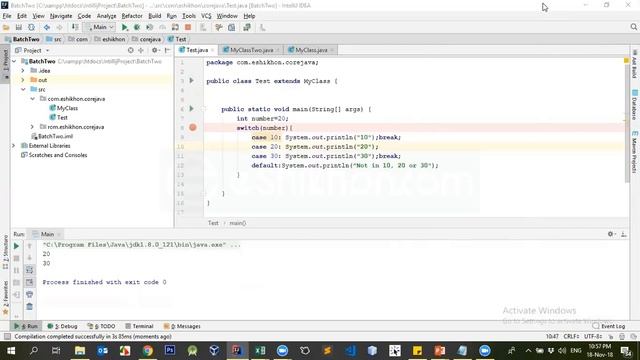
Task: Open the Main run configuration dropdown
Action: coord(100,27)
